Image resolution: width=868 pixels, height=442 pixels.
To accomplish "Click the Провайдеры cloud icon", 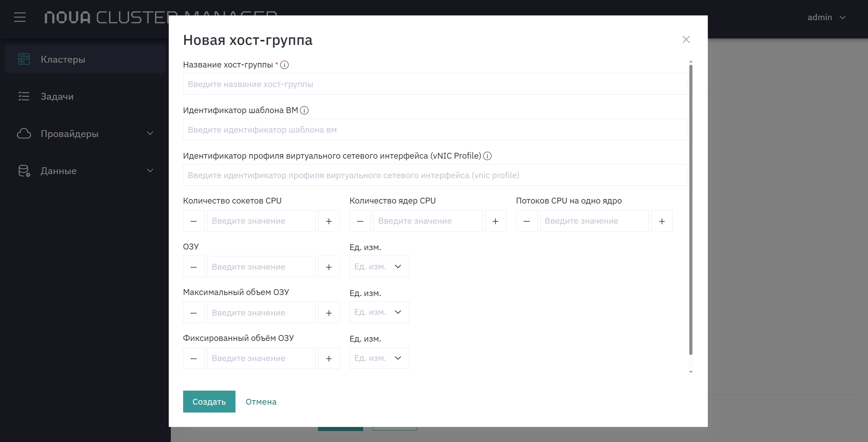I will point(24,134).
